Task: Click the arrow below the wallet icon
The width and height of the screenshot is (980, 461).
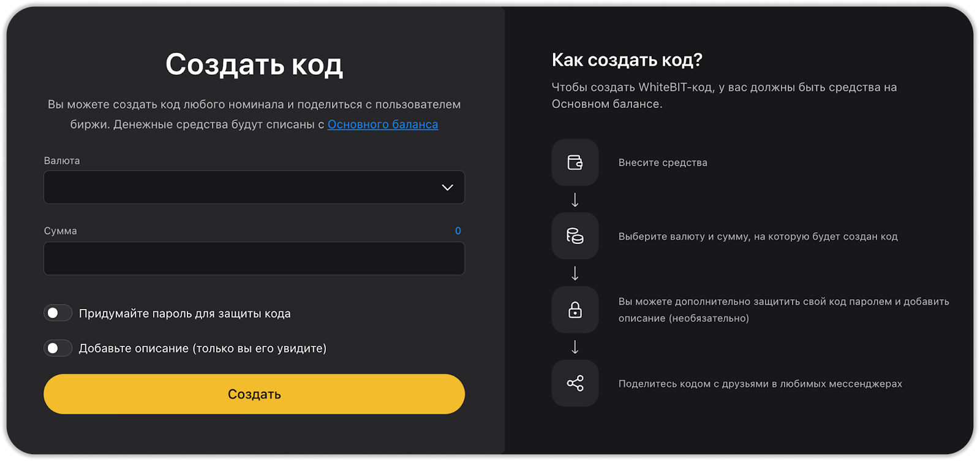Action: (x=575, y=200)
